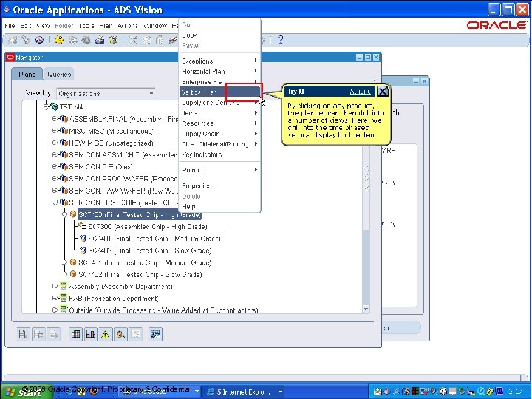Click the first document button at bottom left
The width and height of the screenshot is (532, 399).
click(x=24, y=335)
